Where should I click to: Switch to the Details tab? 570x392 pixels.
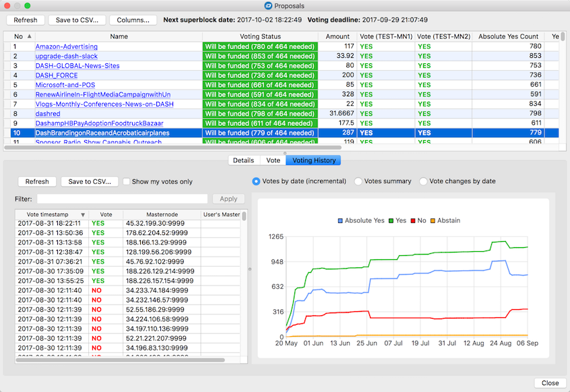[243, 160]
